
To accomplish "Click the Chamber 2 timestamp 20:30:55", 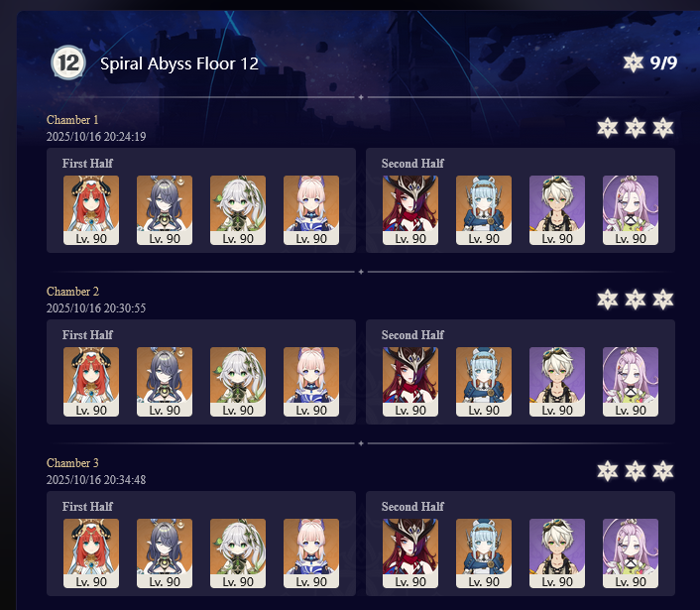I will tap(96, 307).
